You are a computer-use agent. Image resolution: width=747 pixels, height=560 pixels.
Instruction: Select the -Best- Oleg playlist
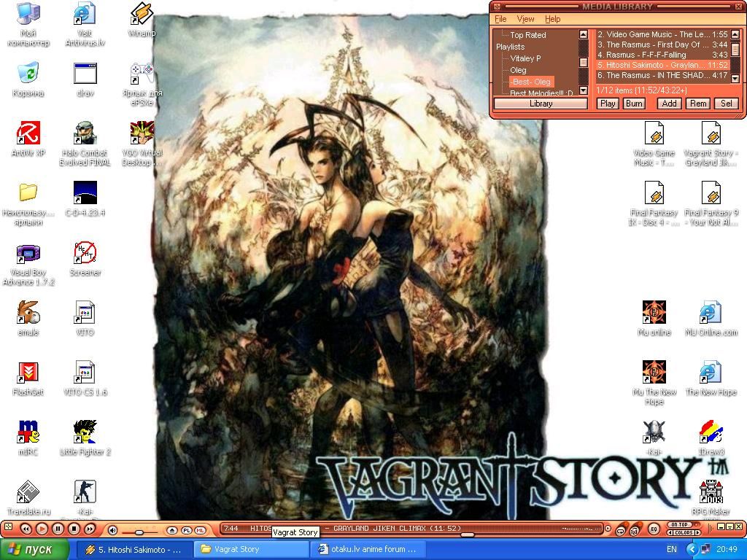tap(531, 82)
